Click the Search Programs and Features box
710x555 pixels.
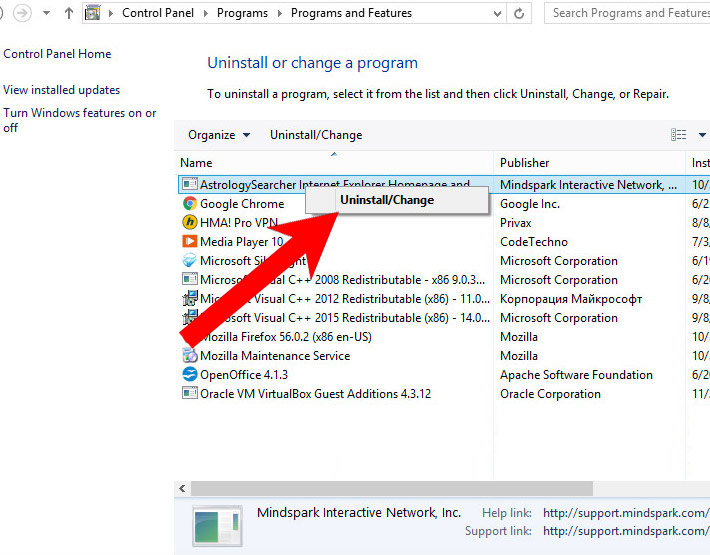[627, 13]
